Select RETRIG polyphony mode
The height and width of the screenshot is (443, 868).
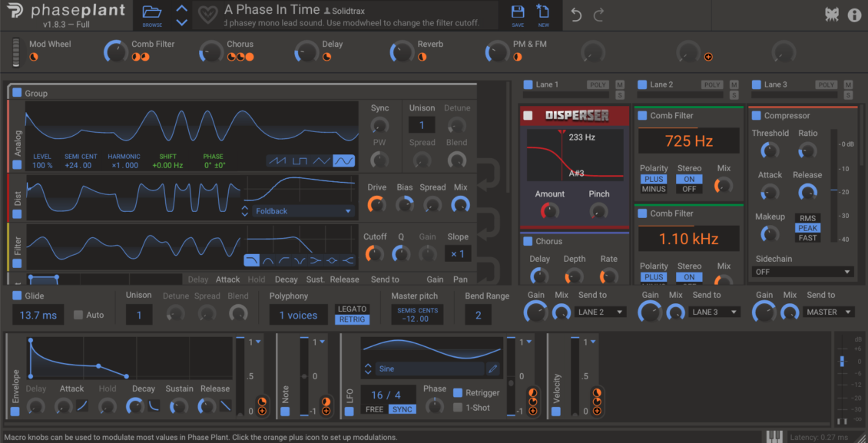tap(352, 319)
